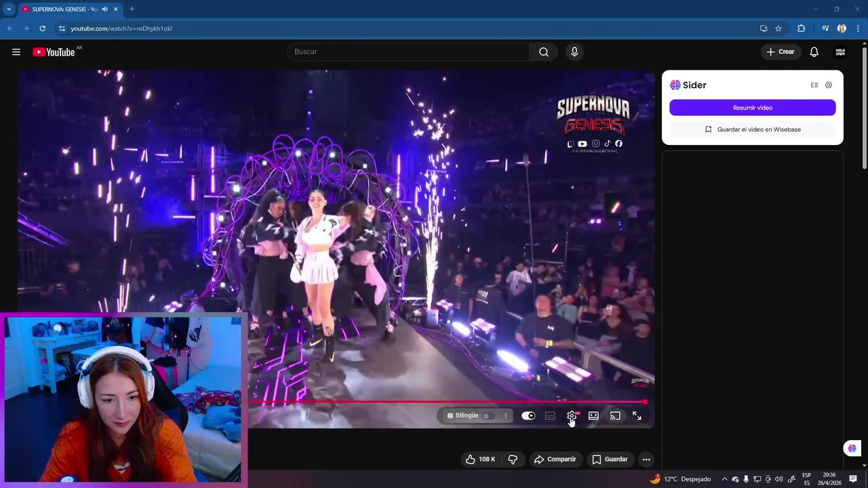The height and width of the screenshot is (488, 868).
Task: Open the Crear upload menu
Action: [x=781, y=52]
